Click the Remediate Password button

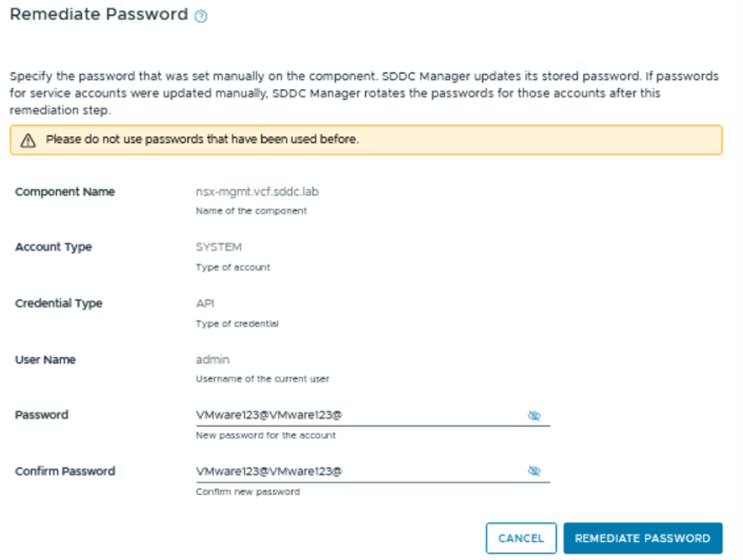coord(642,538)
